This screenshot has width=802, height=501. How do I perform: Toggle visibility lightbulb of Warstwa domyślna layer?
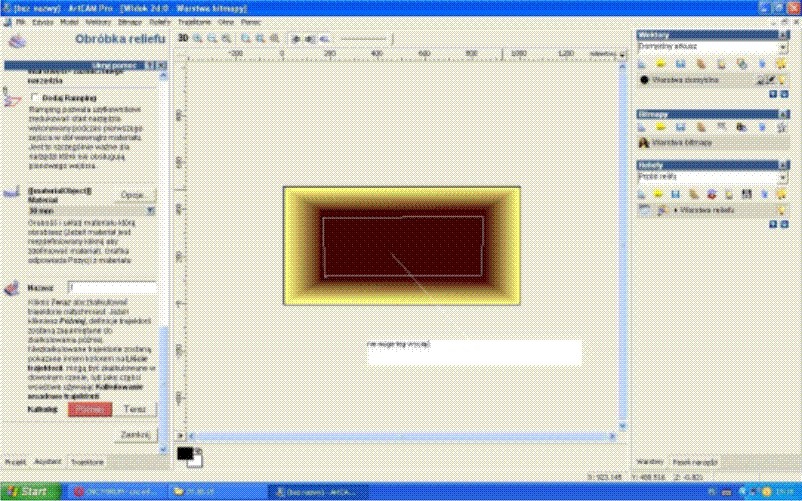click(x=782, y=80)
